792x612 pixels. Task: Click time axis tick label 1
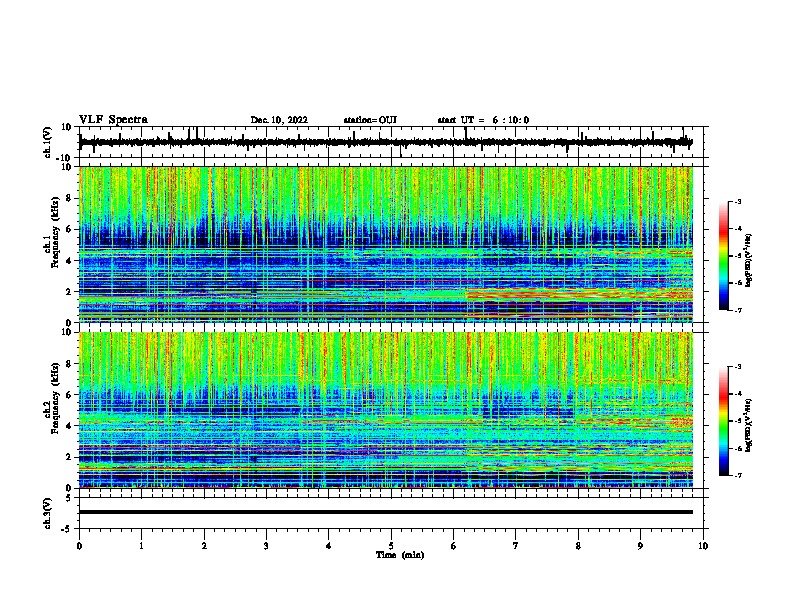142,546
